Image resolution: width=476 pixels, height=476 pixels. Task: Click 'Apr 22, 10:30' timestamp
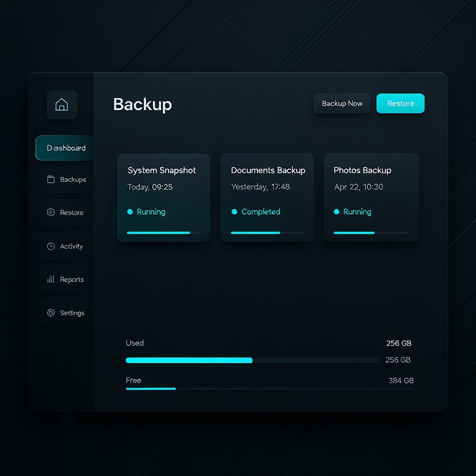click(x=358, y=187)
